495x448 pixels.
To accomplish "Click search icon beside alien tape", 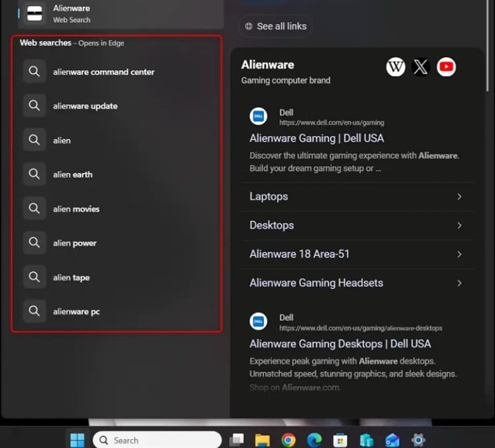I will pos(34,277).
